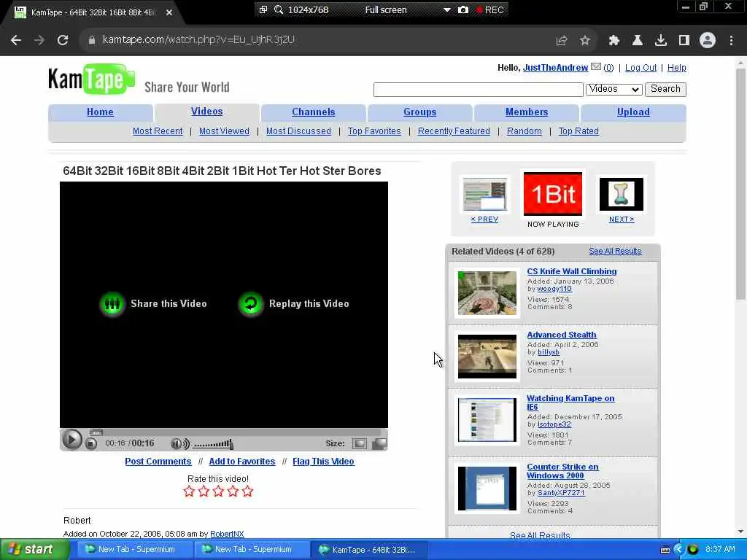Open the Windows Start button
747x560 pixels.
pos(34,550)
